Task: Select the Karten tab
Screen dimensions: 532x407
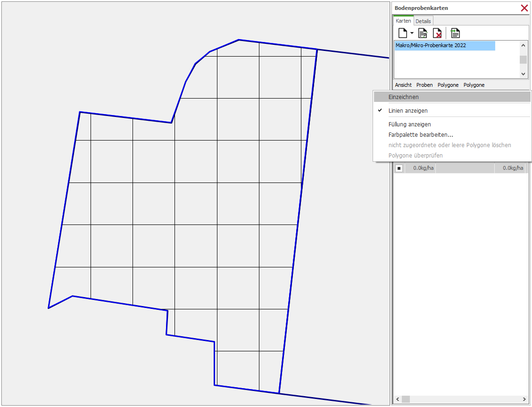Action: click(403, 21)
